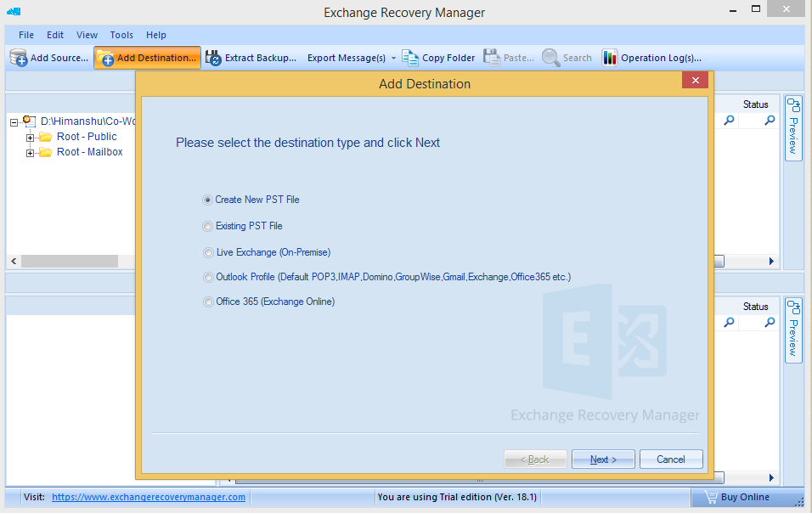Screen dimensions: 812x513
Task: Click the source tree scrollbar left arrow
Action: click(14, 262)
